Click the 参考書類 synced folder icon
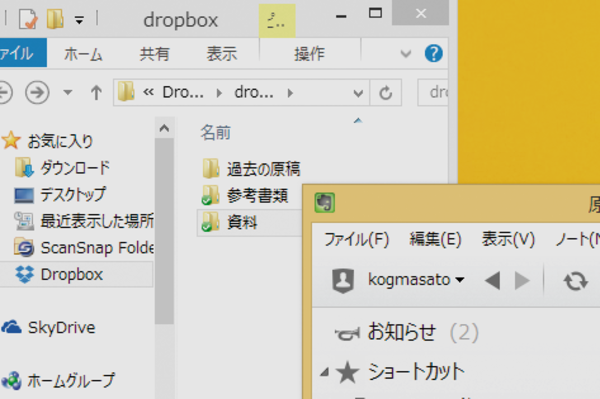The height and width of the screenshot is (399, 600). tap(211, 195)
